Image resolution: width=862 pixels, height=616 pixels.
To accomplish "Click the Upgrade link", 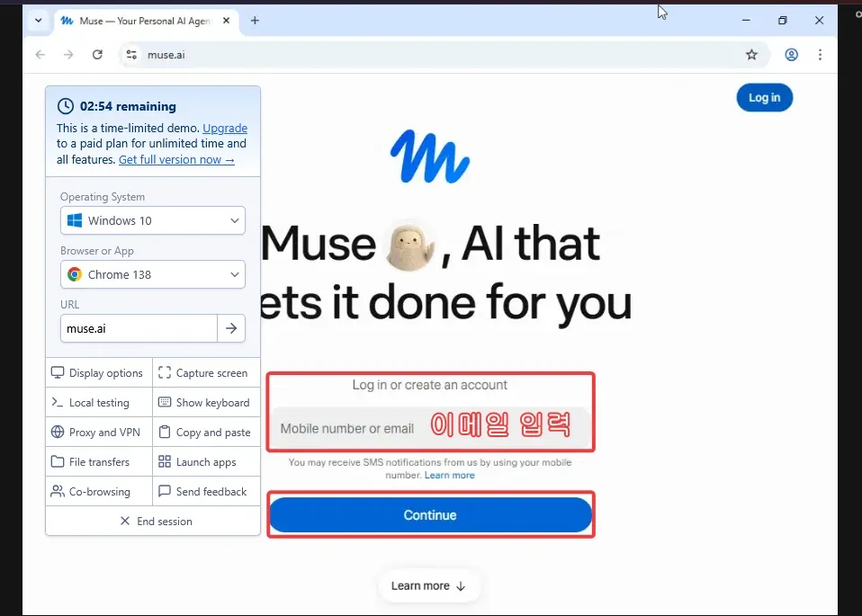I will (x=225, y=128).
